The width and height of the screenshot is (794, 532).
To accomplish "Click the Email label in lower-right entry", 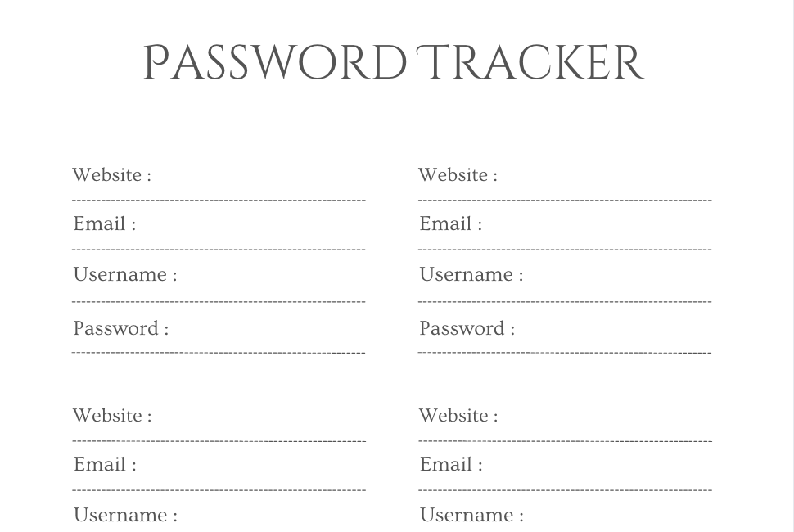I will tap(452, 464).
